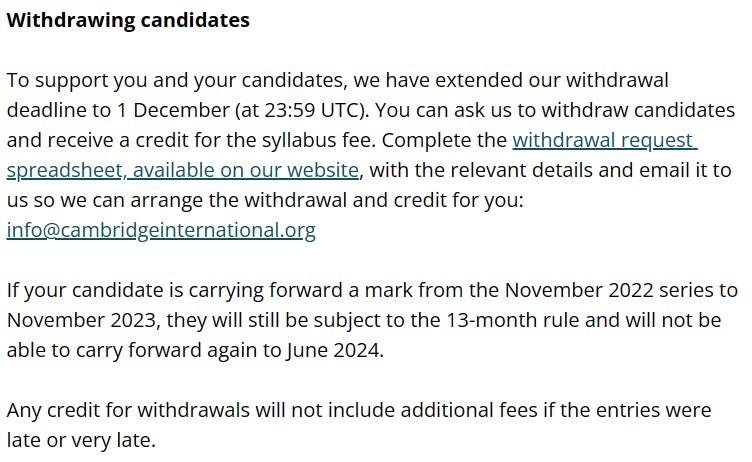The image size is (752, 462).
Task: Open the withdrawal request spreadsheet link
Action: click(x=604, y=141)
